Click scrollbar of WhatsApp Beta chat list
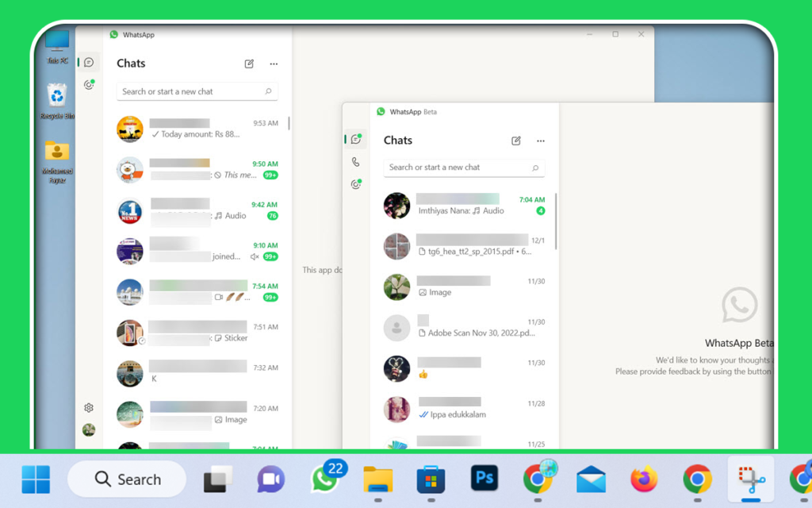 (556, 221)
